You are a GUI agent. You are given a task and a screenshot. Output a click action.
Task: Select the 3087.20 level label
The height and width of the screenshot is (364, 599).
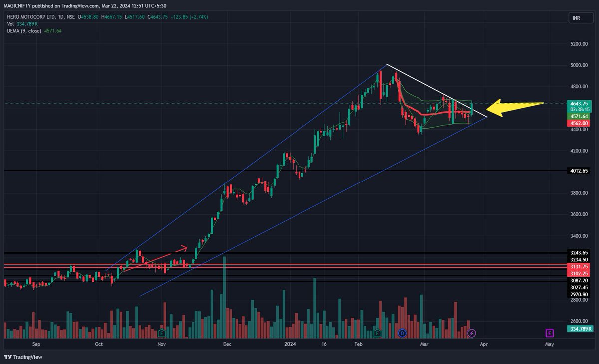pyautogui.click(x=580, y=281)
